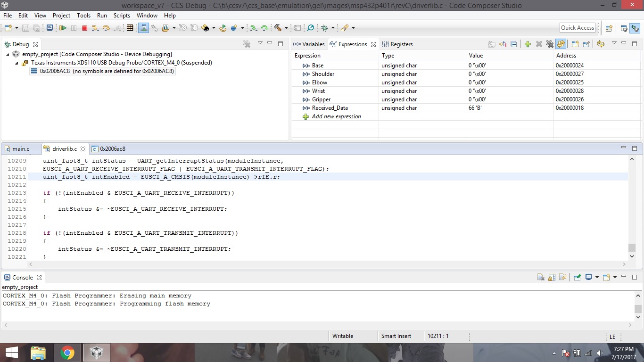
Task: Click the Assembly Step Over green icon
Action: (x=264, y=28)
